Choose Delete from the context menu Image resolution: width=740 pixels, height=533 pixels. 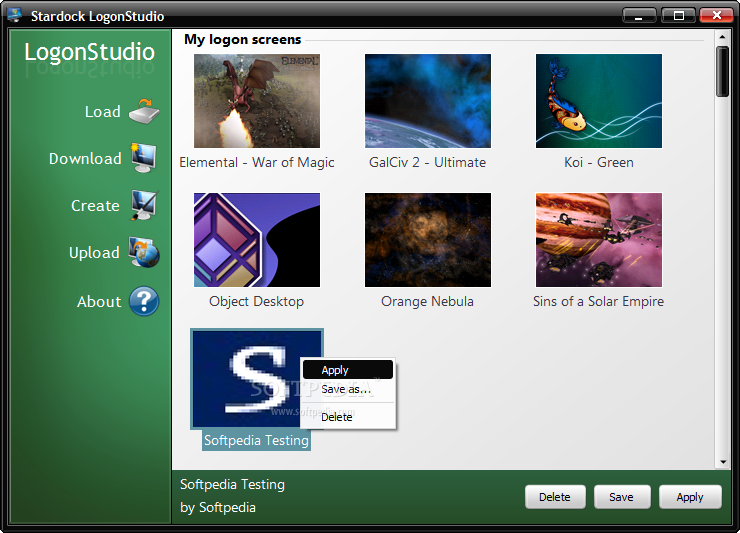click(x=348, y=417)
